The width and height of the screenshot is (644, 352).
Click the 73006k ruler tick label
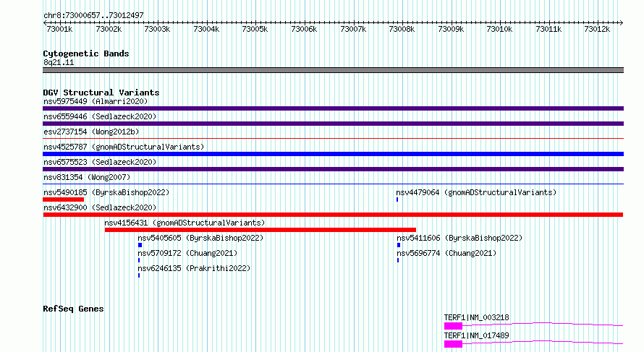(304, 30)
